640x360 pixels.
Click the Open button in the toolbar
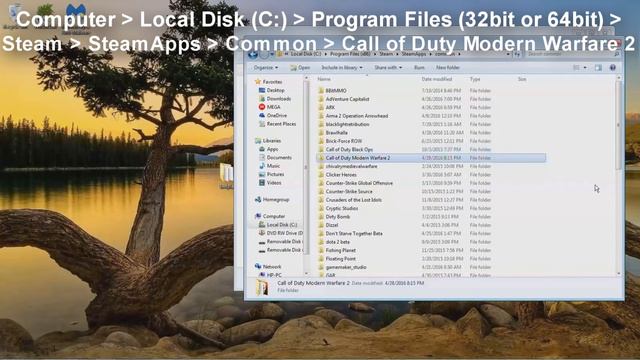coord(300,68)
